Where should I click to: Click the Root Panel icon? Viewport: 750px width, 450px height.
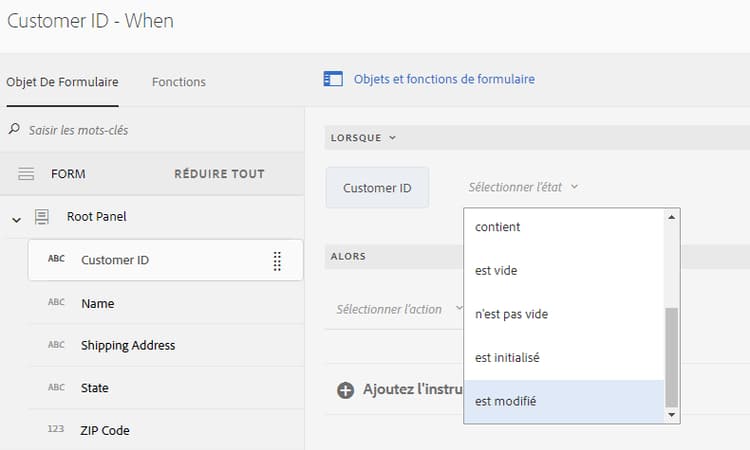coord(42,217)
